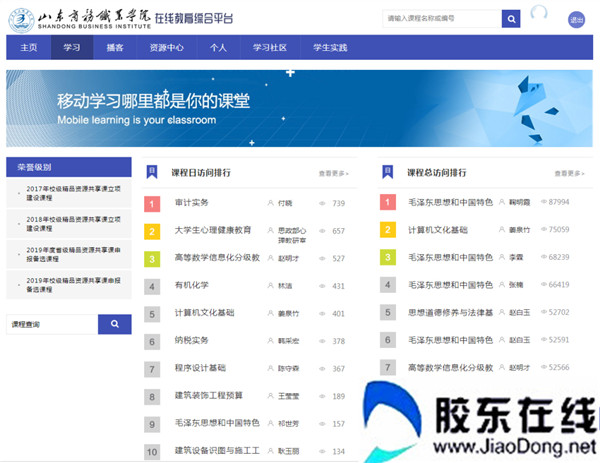Viewport: 600px width, 463px height.
Task: Click eye view icon next to 657
Action: tap(322, 231)
